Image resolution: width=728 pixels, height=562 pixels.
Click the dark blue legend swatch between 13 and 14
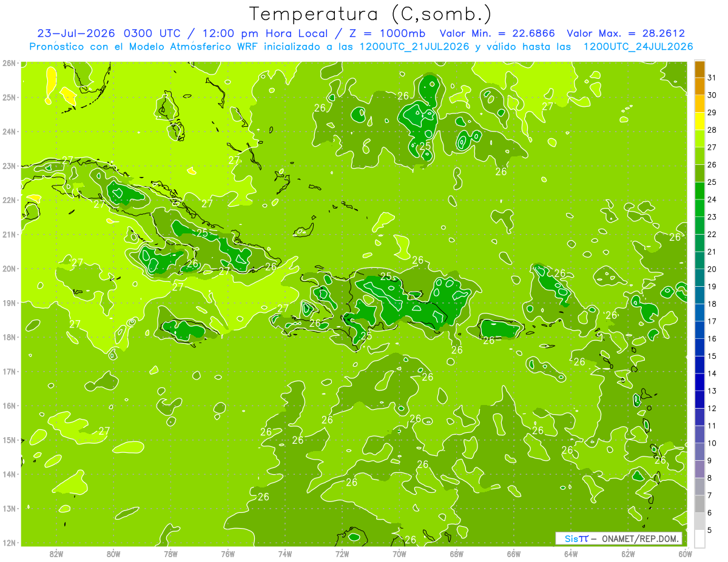pyautogui.click(x=699, y=382)
